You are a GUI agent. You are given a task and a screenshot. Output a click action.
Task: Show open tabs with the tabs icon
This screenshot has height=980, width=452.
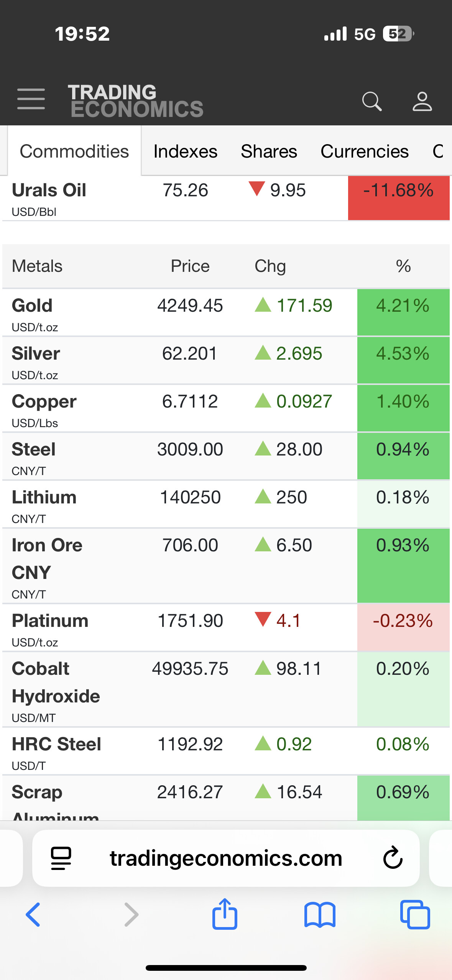pos(415,914)
